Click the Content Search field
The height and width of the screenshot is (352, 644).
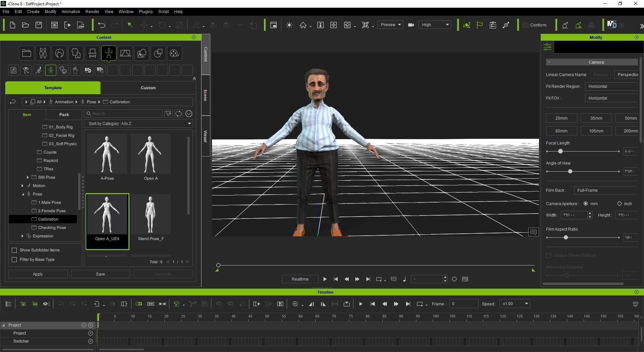tap(123, 114)
